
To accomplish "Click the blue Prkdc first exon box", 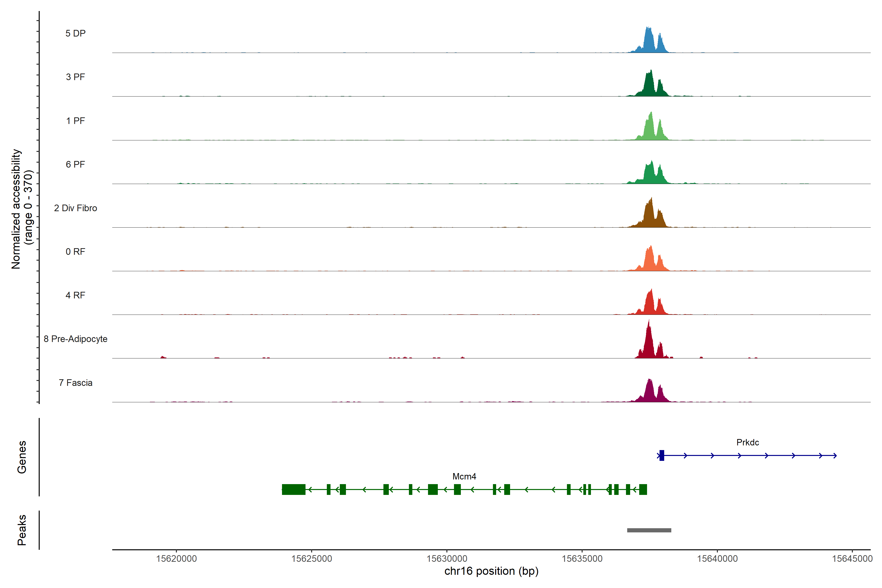I will (x=662, y=455).
